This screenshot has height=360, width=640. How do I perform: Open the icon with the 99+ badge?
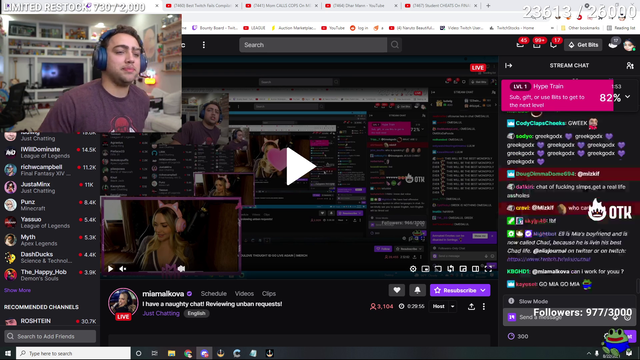click(x=537, y=44)
